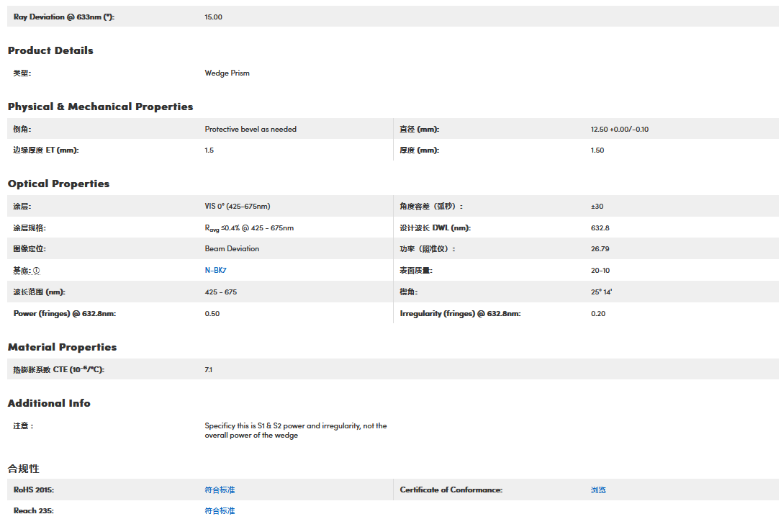Select the Additional Info heading
The height and width of the screenshot is (532, 781).
click(49, 403)
